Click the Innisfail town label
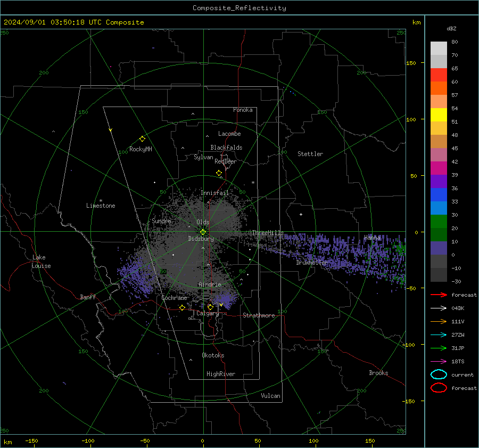The width and height of the screenshot is (479, 448). click(215, 193)
